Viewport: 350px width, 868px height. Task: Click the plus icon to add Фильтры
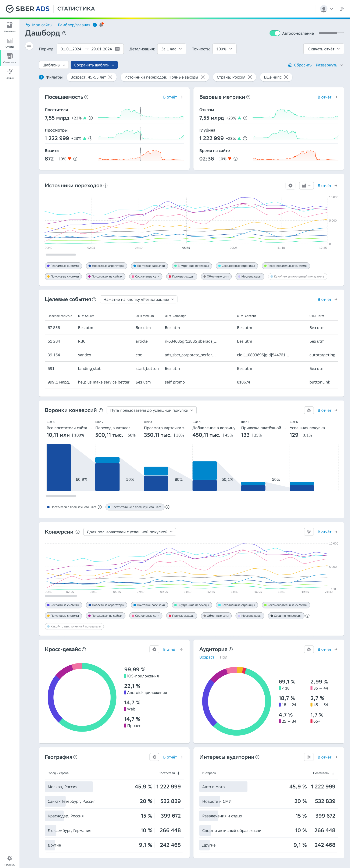(41, 77)
